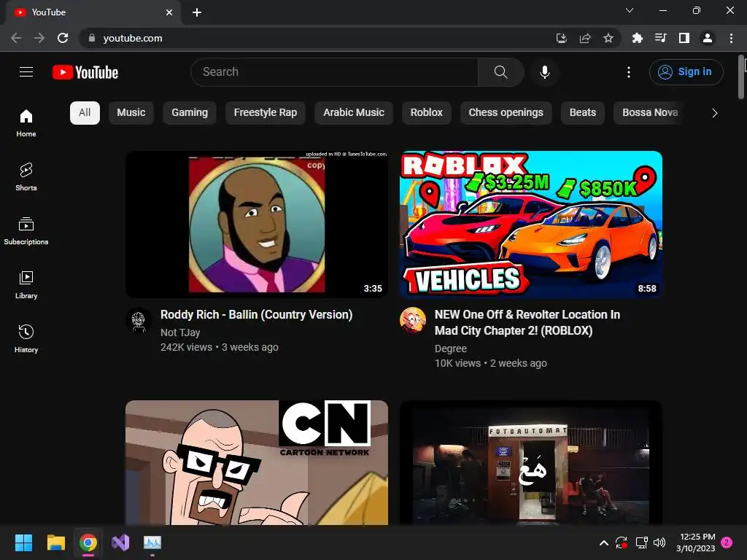Open History in sidebar
Screen dimensions: 747x560
[26, 338]
